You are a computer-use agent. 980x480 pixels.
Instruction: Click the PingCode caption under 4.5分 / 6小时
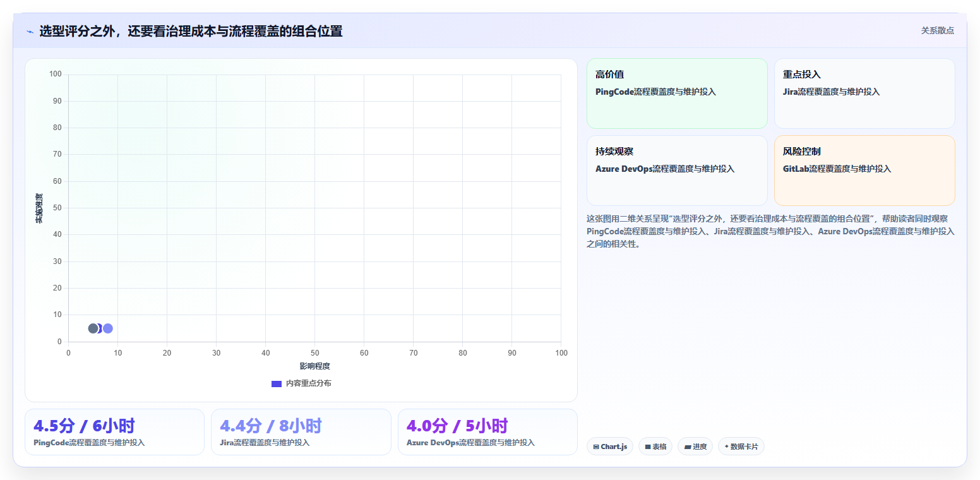pyautogui.click(x=89, y=443)
